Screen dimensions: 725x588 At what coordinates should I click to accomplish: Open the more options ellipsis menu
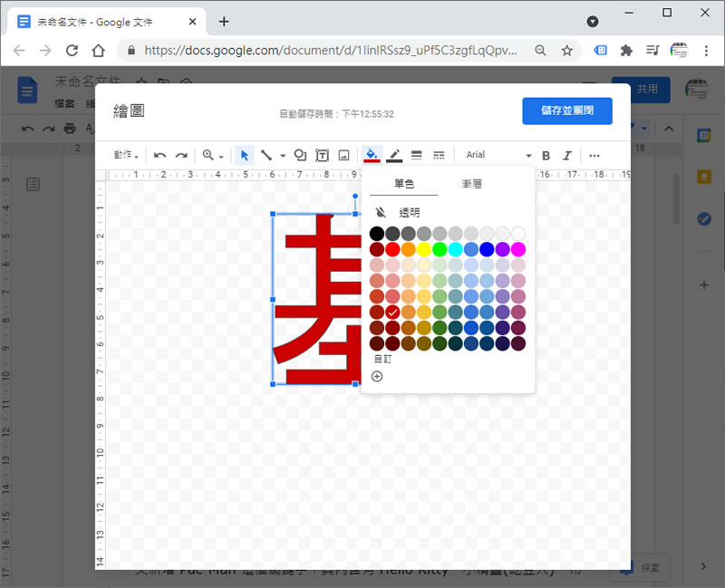[x=594, y=155]
